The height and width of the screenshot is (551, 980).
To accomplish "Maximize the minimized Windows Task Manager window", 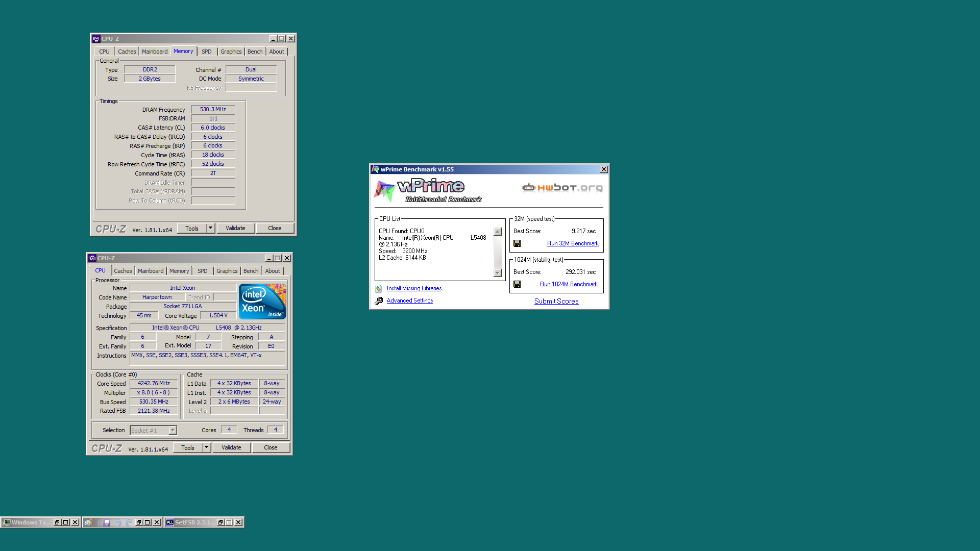I will click(66, 522).
